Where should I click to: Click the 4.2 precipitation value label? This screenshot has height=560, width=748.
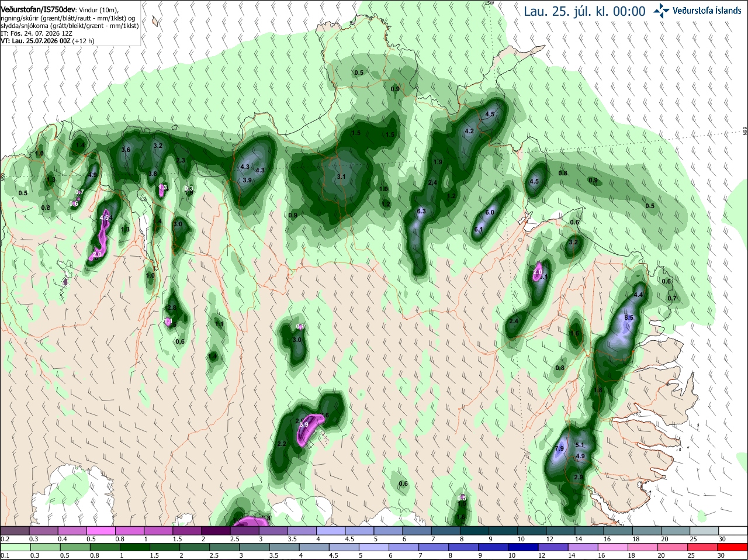pos(469,132)
